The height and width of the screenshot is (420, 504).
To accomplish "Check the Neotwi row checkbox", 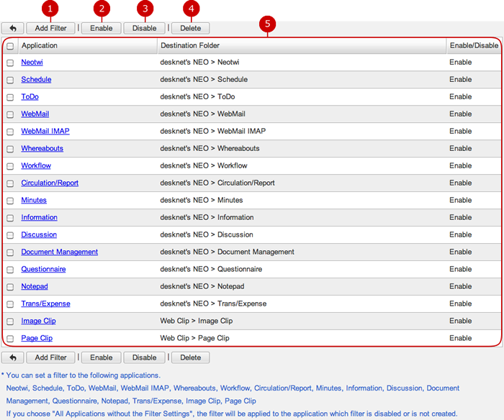I will click(10, 63).
